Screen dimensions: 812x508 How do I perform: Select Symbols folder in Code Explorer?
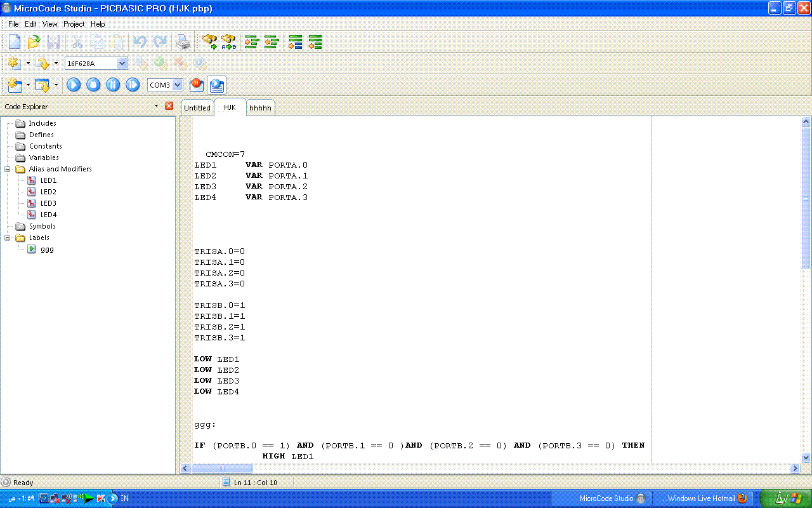(x=43, y=226)
